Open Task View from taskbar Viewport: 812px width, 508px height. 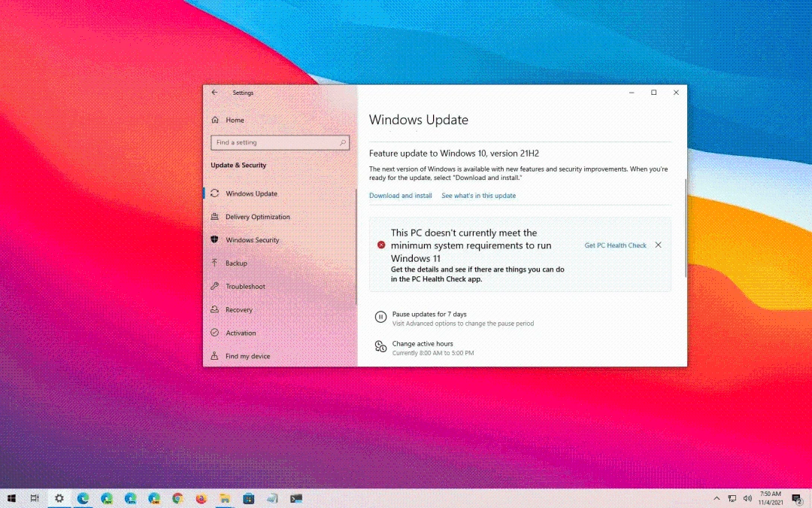35,498
